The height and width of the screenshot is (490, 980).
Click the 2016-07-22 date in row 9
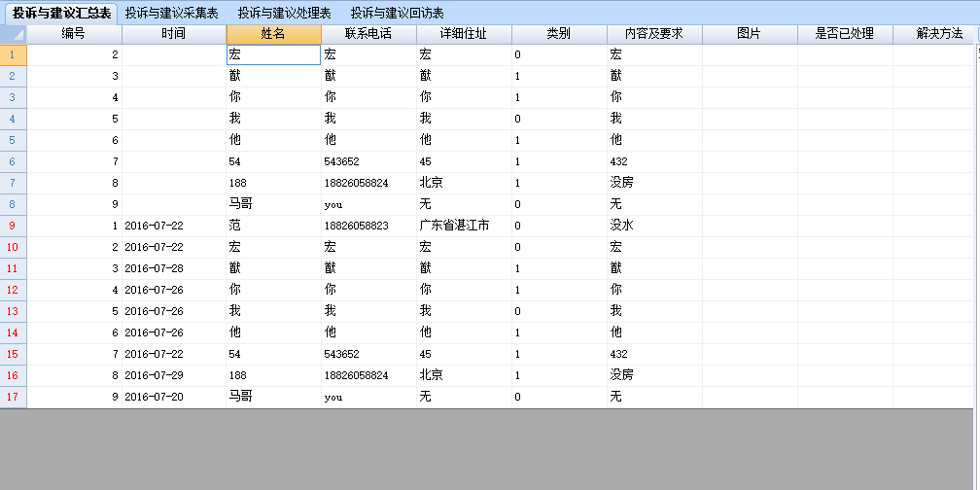coord(174,226)
